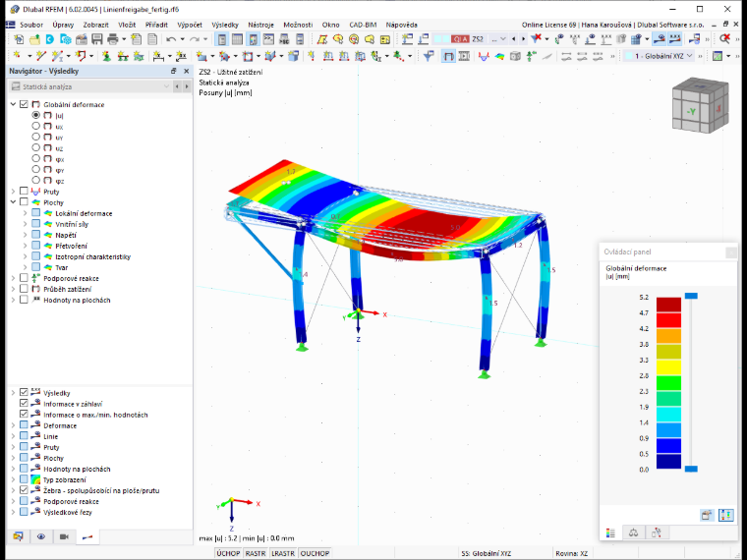Toggle the Navigator panel icon
Viewport: 747px width, 560px height.
click(x=221, y=39)
